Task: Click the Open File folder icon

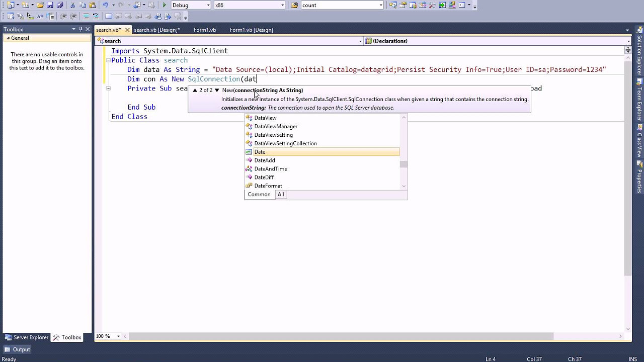Action: (x=40, y=5)
